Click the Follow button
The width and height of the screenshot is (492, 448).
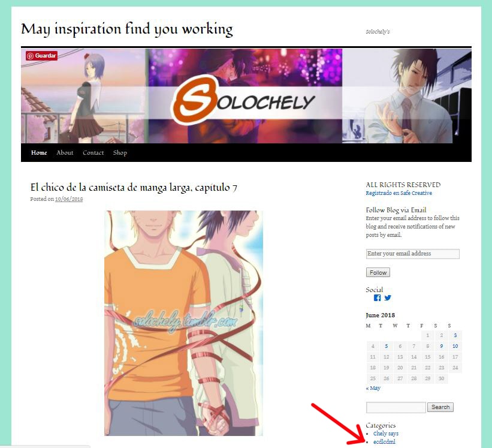378,272
